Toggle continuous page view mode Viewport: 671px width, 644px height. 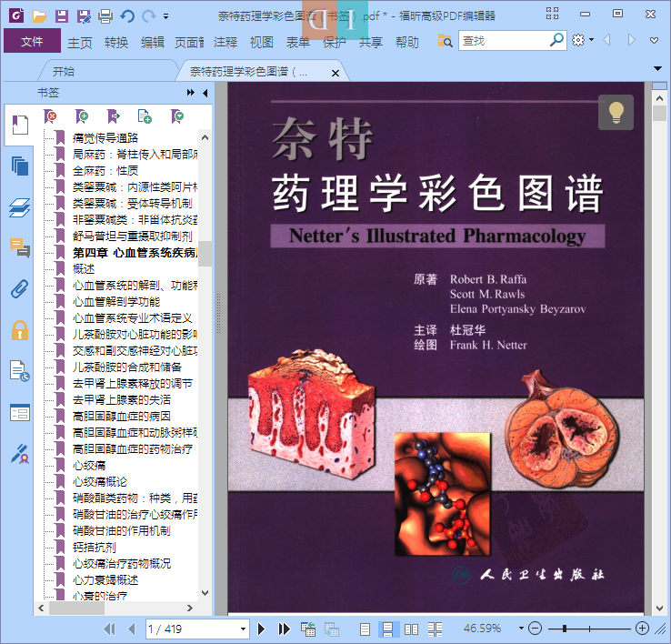[387, 629]
